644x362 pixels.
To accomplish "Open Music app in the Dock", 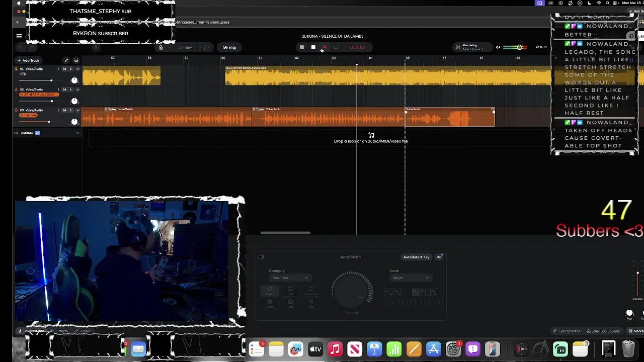I will pyautogui.click(x=335, y=349).
